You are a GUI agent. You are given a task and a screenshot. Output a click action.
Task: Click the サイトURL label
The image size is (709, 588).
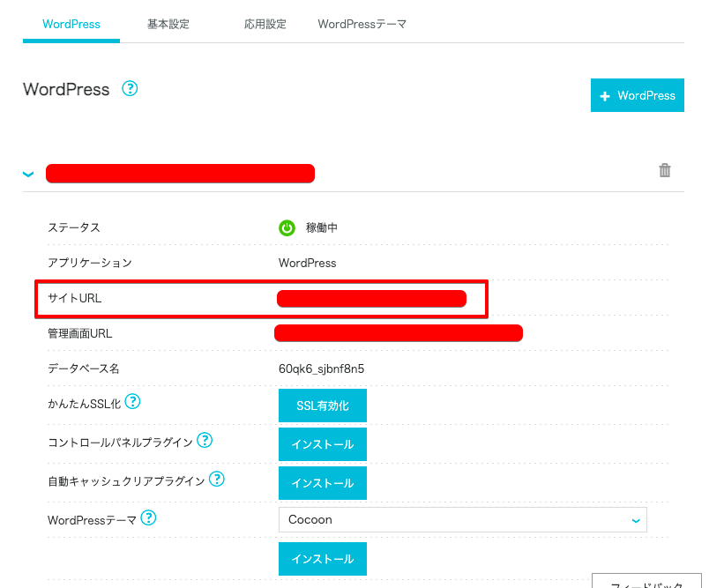[x=75, y=298]
